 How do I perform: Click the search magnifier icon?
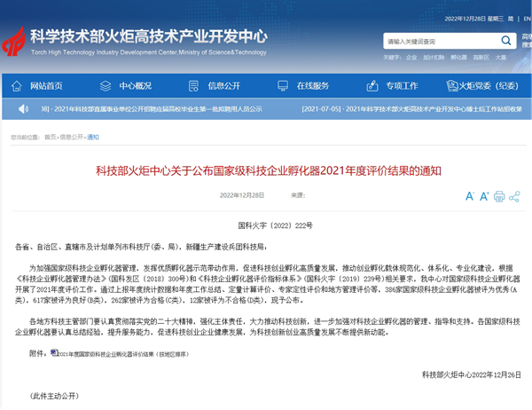pyautogui.click(x=505, y=41)
